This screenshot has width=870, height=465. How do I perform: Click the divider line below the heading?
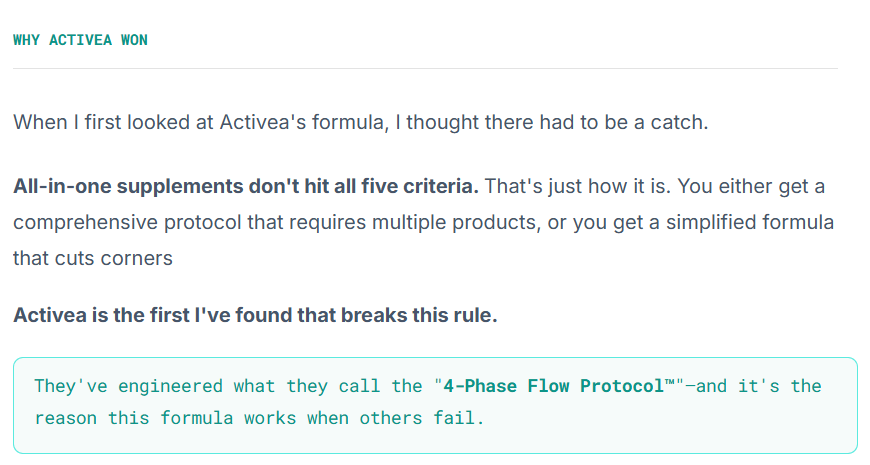click(425, 68)
